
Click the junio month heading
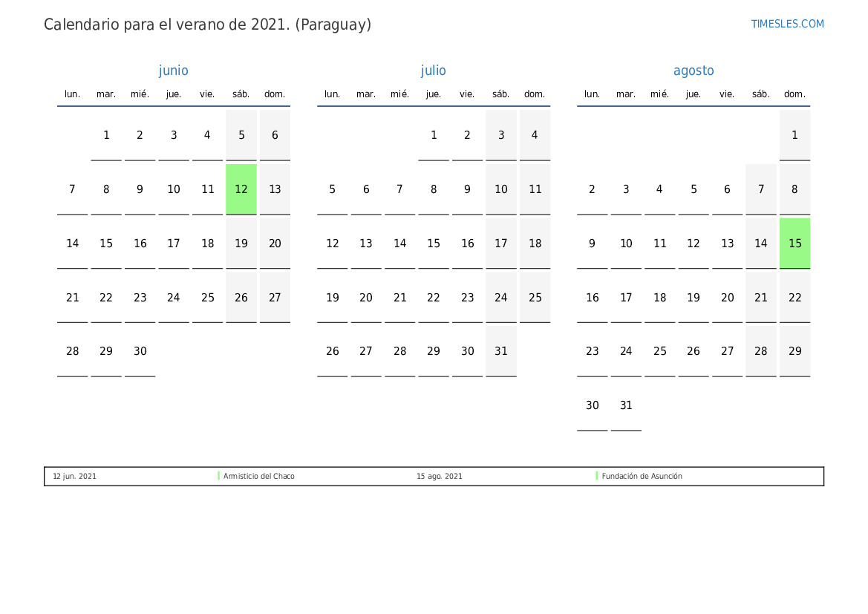pyautogui.click(x=174, y=71)
